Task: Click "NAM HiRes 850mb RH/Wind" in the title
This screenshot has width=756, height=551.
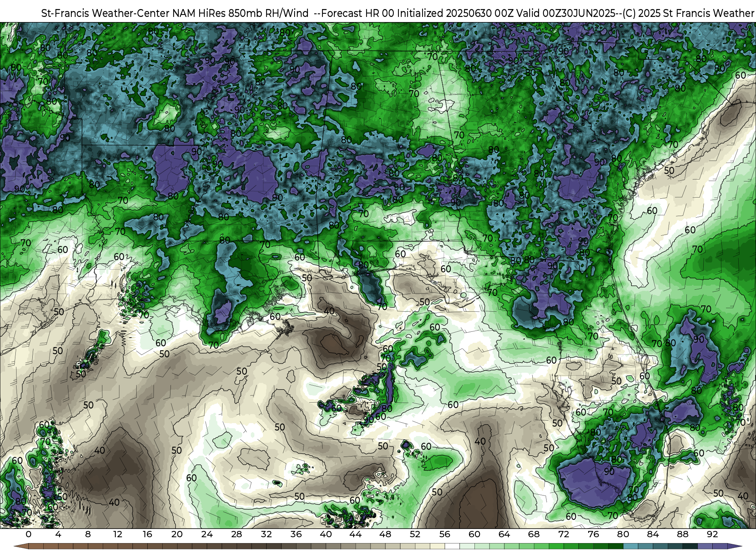Action: pyautogui.click(x=241, y=13)
